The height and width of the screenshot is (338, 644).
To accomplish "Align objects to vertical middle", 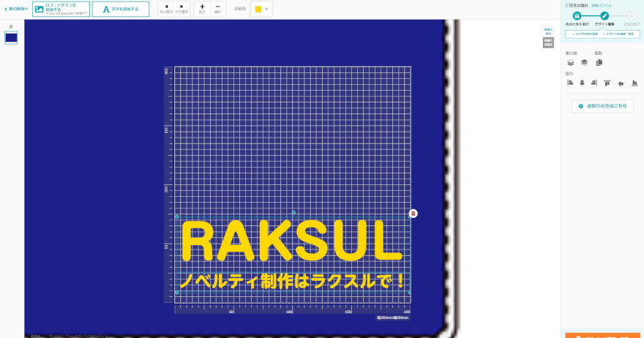I will point(621,83).
